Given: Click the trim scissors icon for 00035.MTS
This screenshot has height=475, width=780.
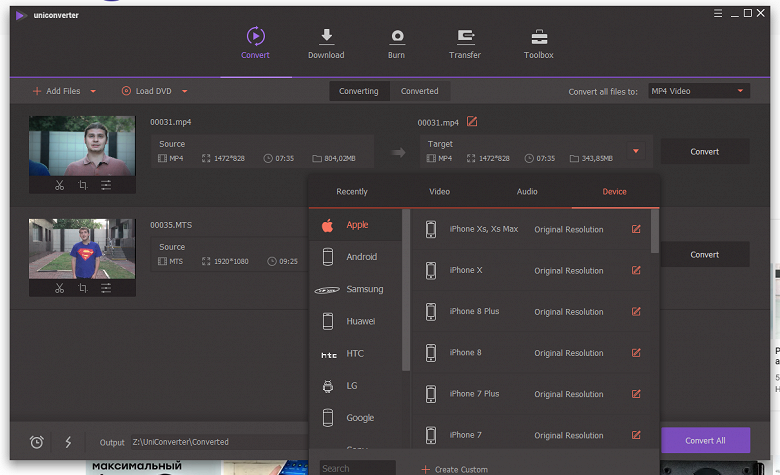Looking at the screenshot, I should point(60,288).
